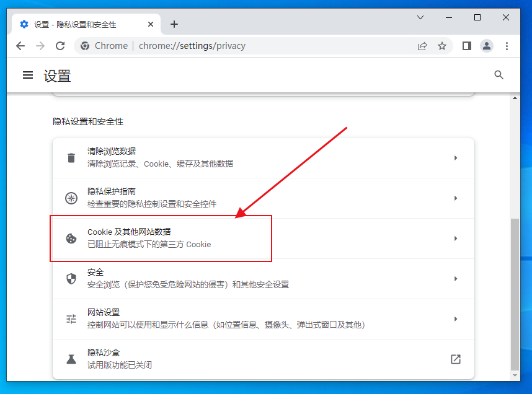Click text 清除浏览记录、Cookie、缓存及其他数据
This screenshot has height=394, width=532.
(x=160, y=164)
